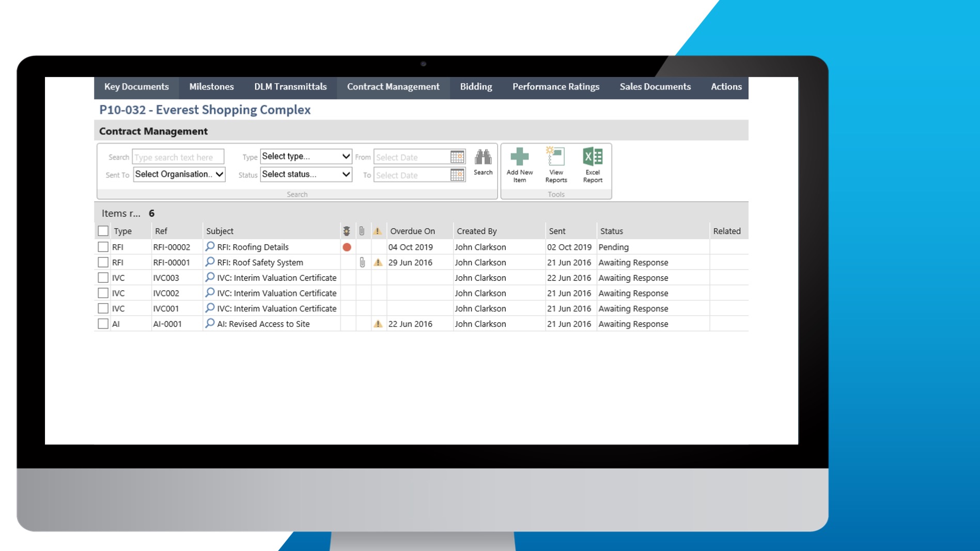The image size is (980, 551).
Task: Click the warning icon on RFI-00001 row
Action: 378,262
